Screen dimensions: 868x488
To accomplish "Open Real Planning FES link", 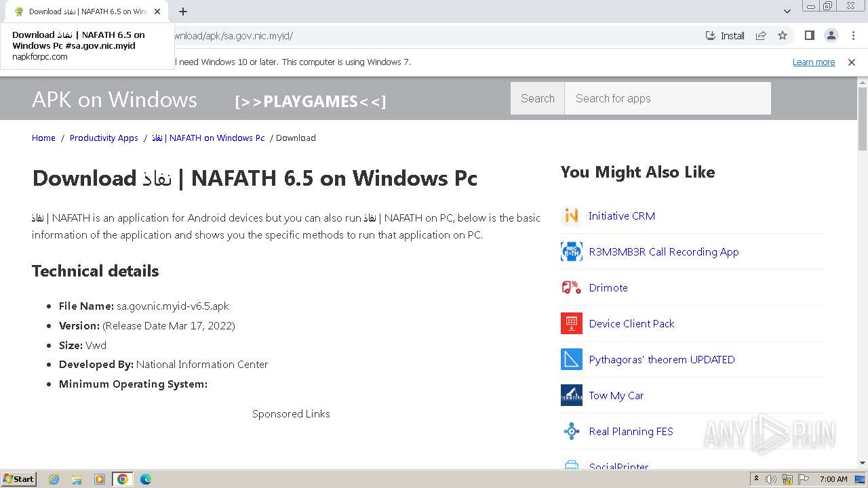I will 631,432.
